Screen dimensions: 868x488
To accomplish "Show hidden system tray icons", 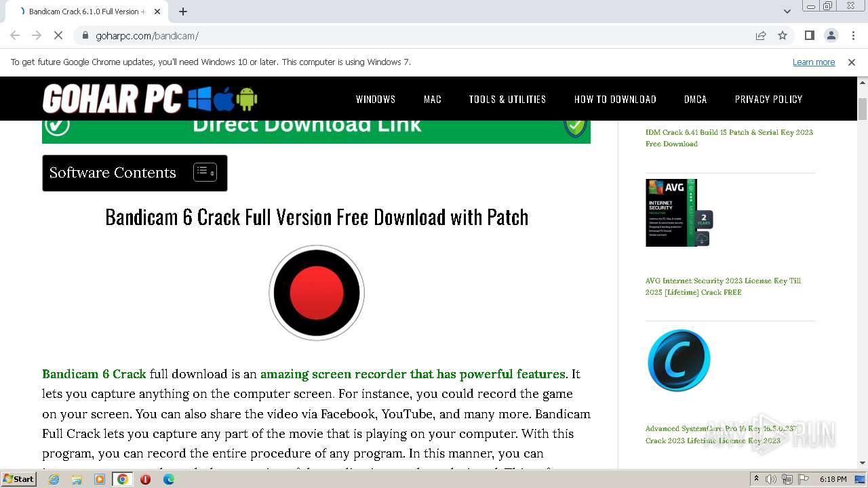I will (x=756, y=479).
